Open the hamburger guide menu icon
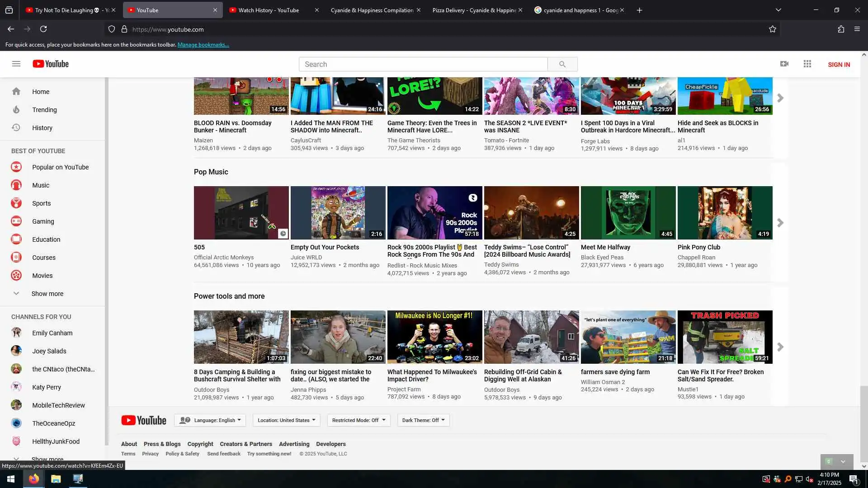This screenshot has width=868, height=488. coord(16,64)
